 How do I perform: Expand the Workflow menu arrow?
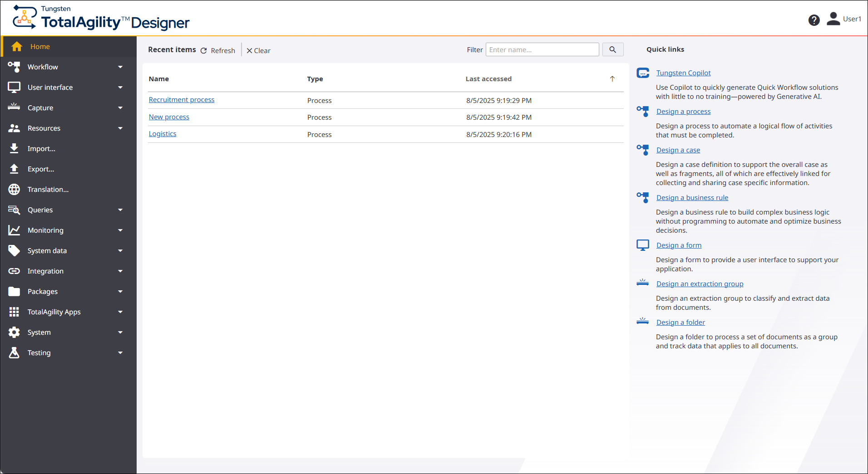(120, 67)
